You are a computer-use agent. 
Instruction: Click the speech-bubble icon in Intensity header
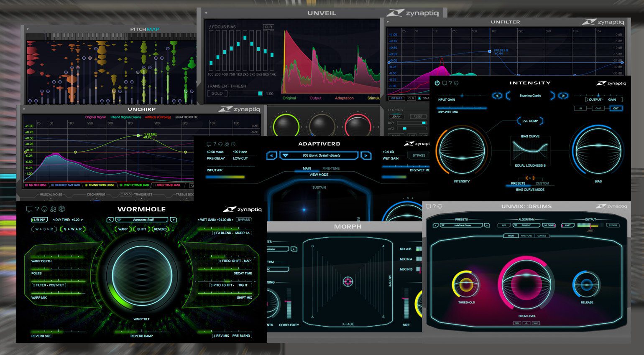pos(445,83)
